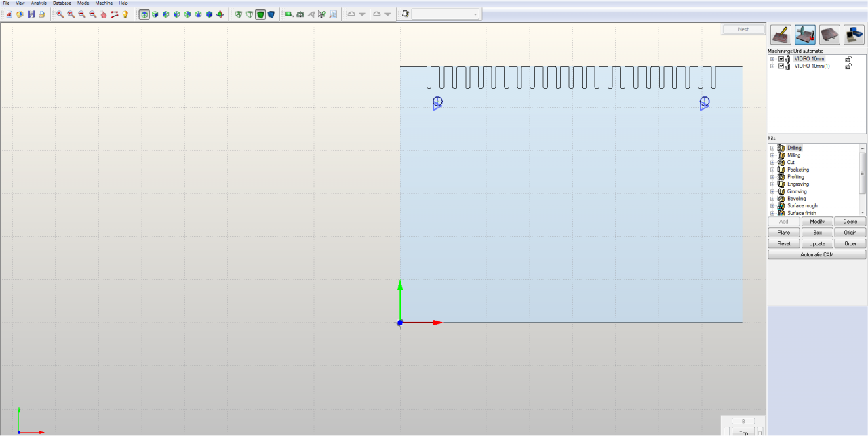Click the computer simulation mode icon
Viewport: 868px width, 436px height.
click(x=854, y=35)
